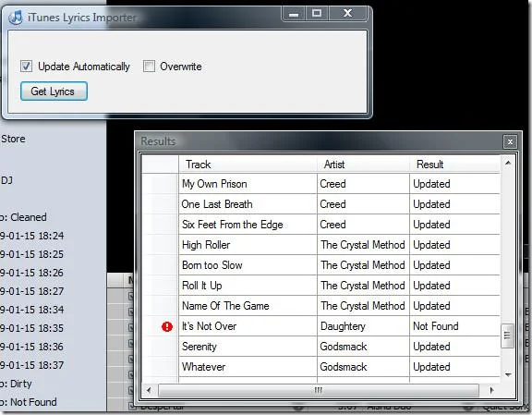Click The Crystal Method cell for High Roller
532x415 pixels.
pyautogui.click(x=363, y=245)
